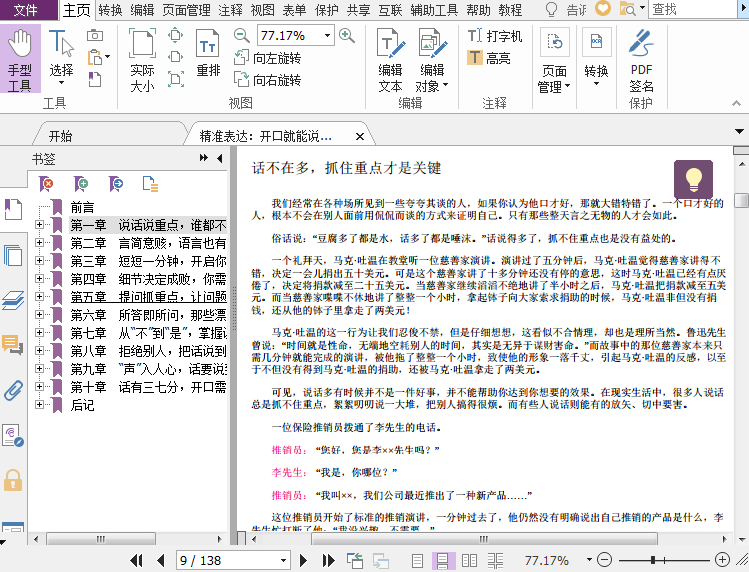Collapse the ribbon using the up chevron
The image size is (749, 572).
click(736, 103)
